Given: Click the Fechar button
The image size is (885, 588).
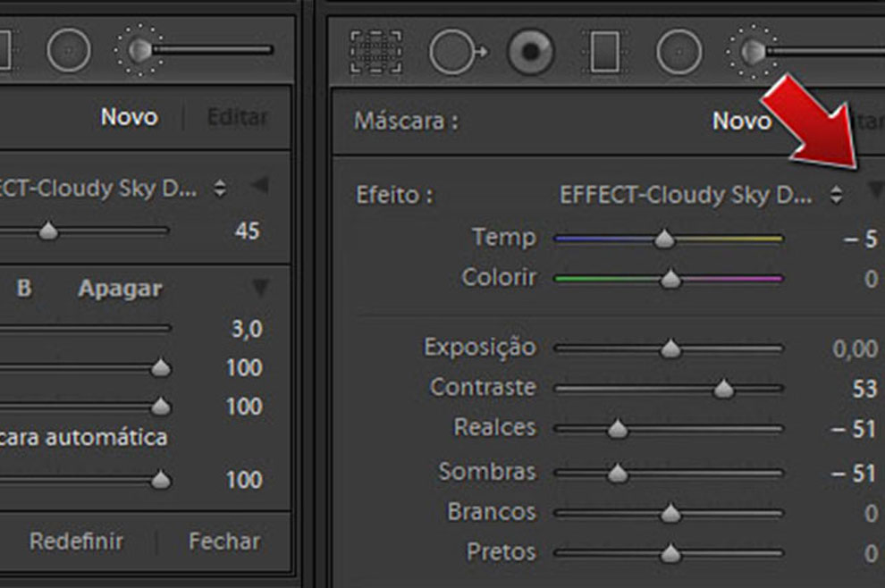Looking at the screenshot, I should (224, 542).
